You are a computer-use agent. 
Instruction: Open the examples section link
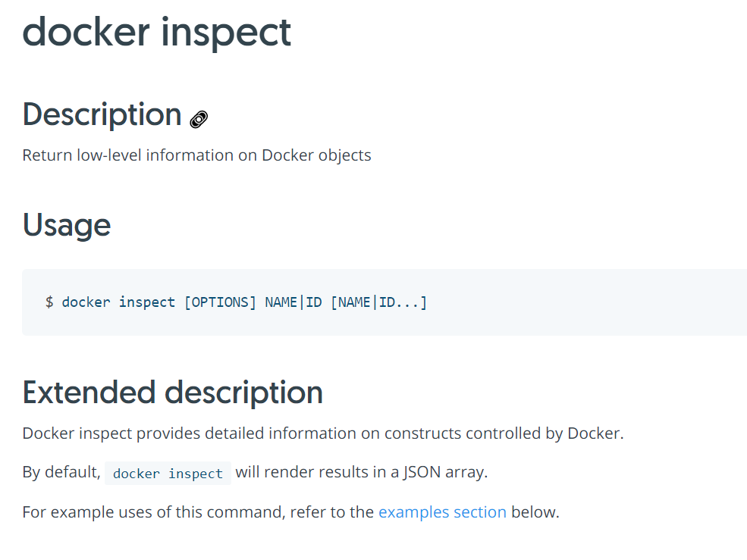(x=442, y=512)
